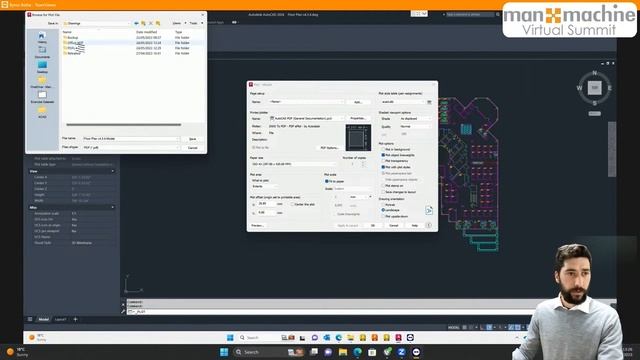The height and width of the screenshot is (360, 640).
Task: Click Properties button for plotter
Action: 358,118
